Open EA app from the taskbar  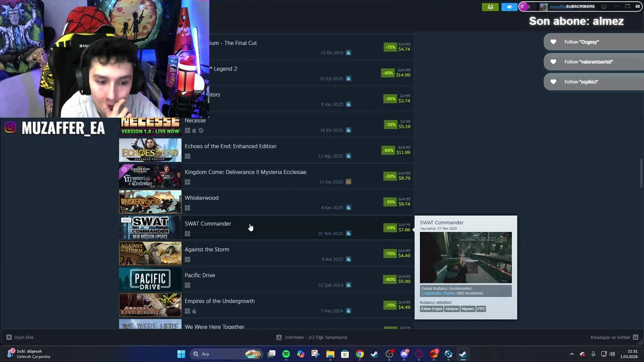(434, 354)
